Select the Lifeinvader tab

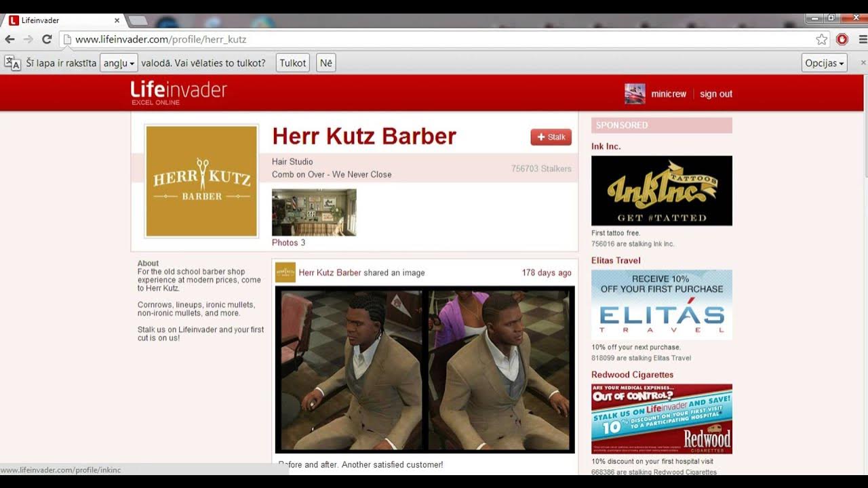(64, 20)
